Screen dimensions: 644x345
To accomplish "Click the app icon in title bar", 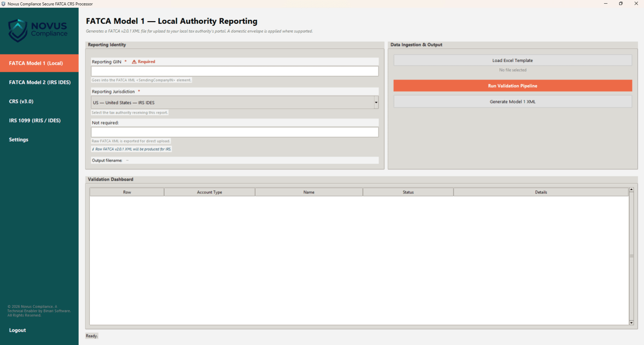I will coord(4,4).
